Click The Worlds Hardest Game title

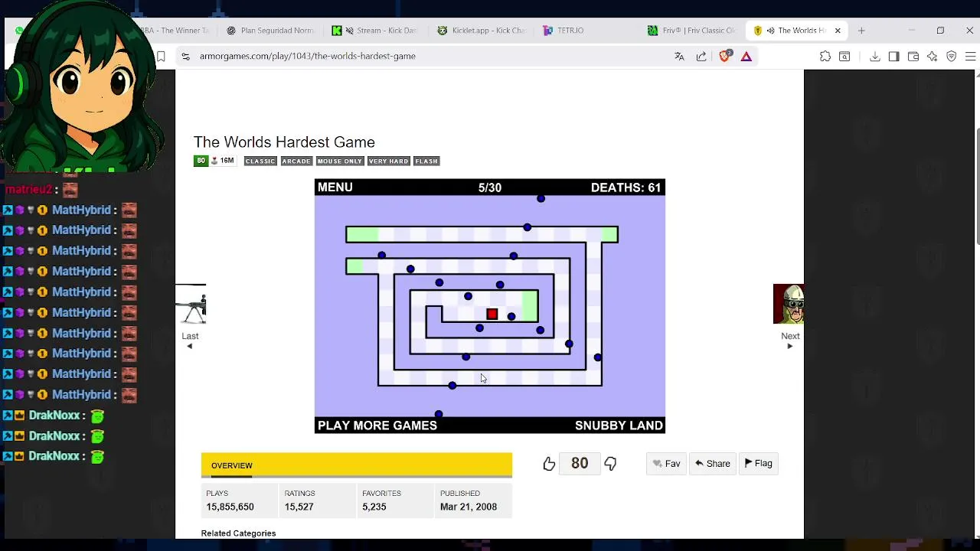click(x=284, y=142)
